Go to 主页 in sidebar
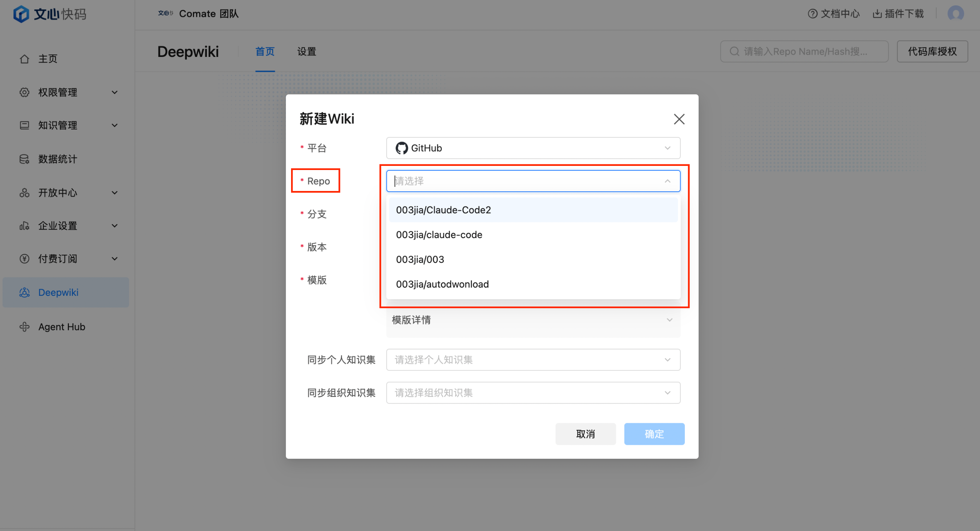Image resolution: width=980 pixels, height=531 pixels. coord(66,59)
